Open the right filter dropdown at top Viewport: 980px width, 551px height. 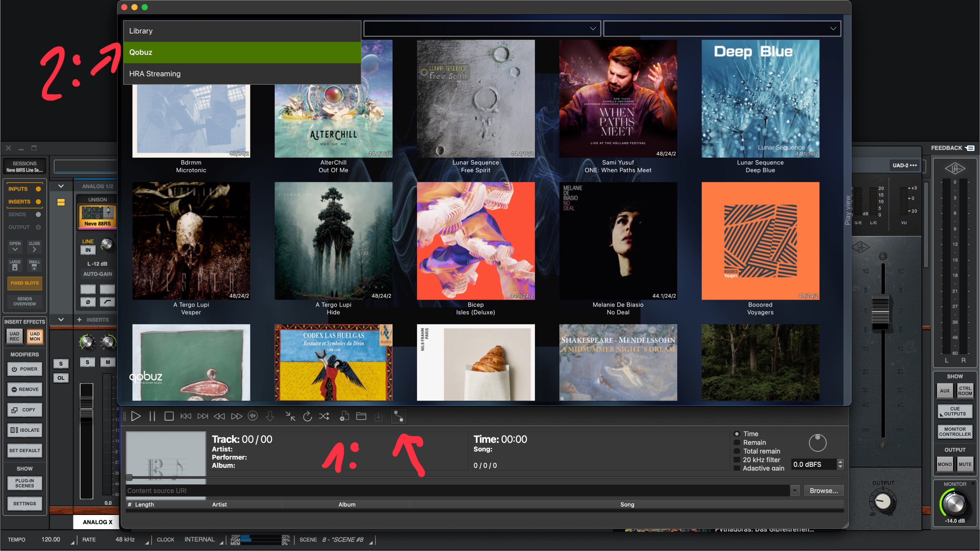[722, 29]
